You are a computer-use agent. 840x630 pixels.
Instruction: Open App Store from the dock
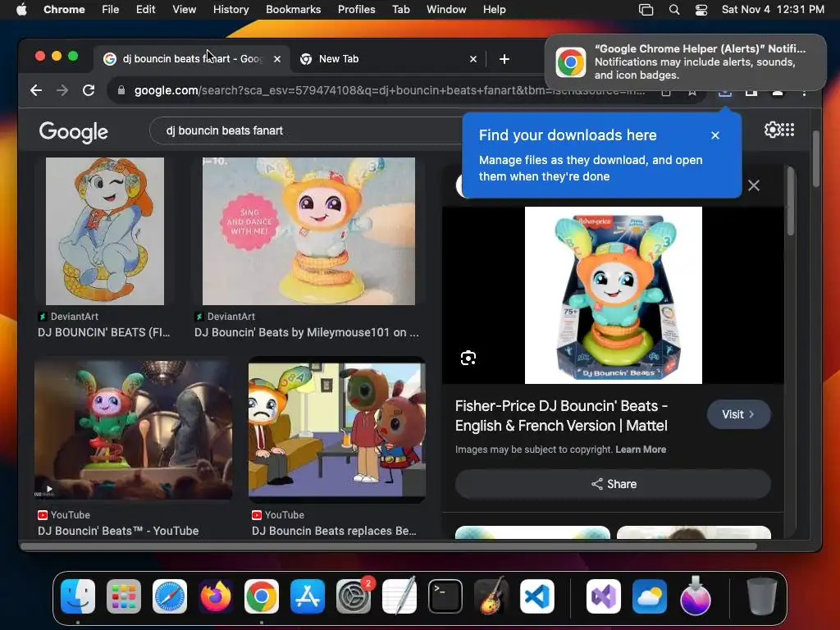pyautogui.click(x=308, y=596)
